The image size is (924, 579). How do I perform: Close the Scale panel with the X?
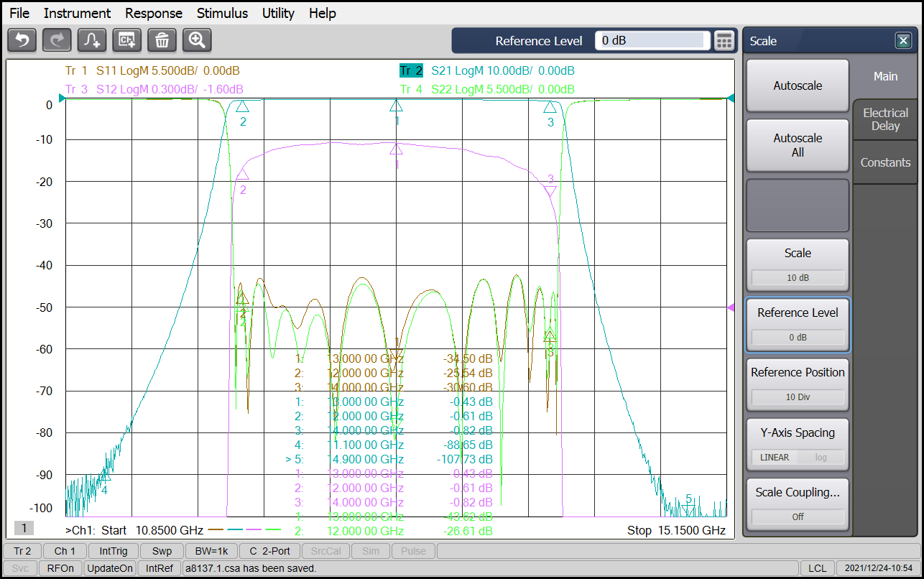(x=903, y=41)
